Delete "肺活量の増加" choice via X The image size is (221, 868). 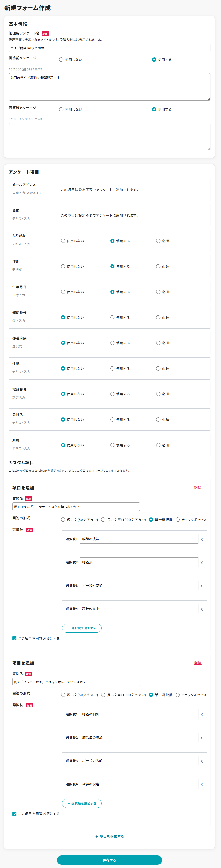pos(201,738)
